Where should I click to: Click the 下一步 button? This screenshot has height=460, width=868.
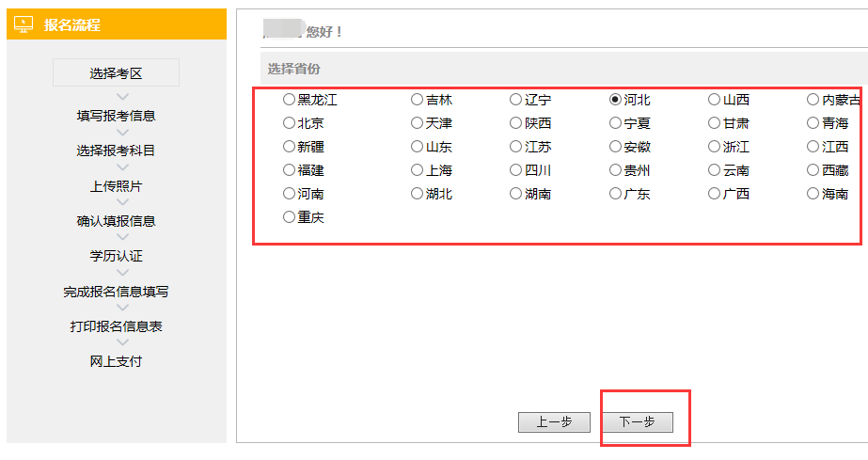pyautogui.click(x=637, y=422)
